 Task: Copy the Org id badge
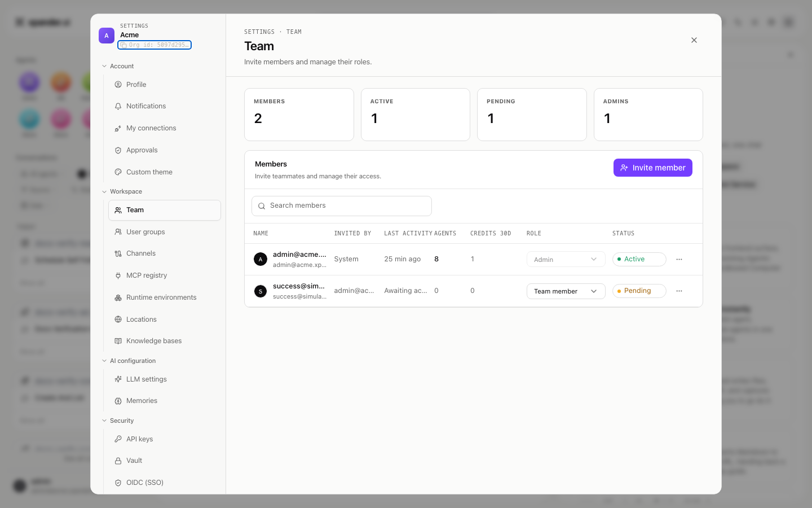[155, 45]
